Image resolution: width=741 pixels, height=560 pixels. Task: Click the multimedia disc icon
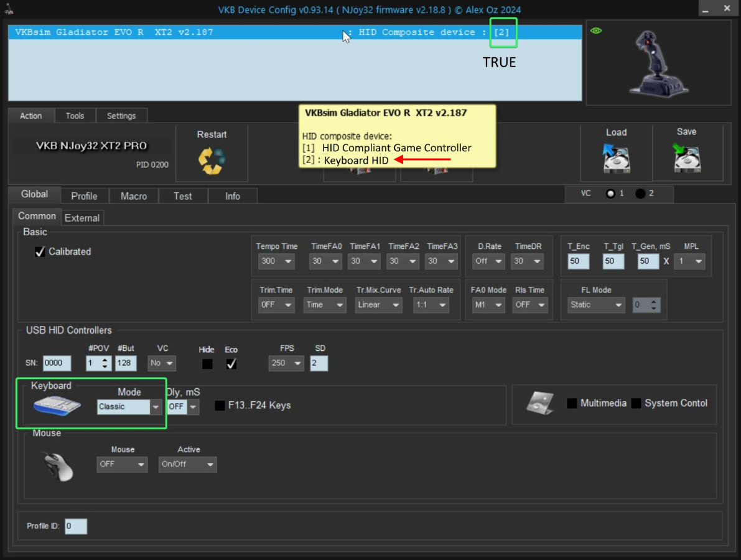(x=539, y=403)
